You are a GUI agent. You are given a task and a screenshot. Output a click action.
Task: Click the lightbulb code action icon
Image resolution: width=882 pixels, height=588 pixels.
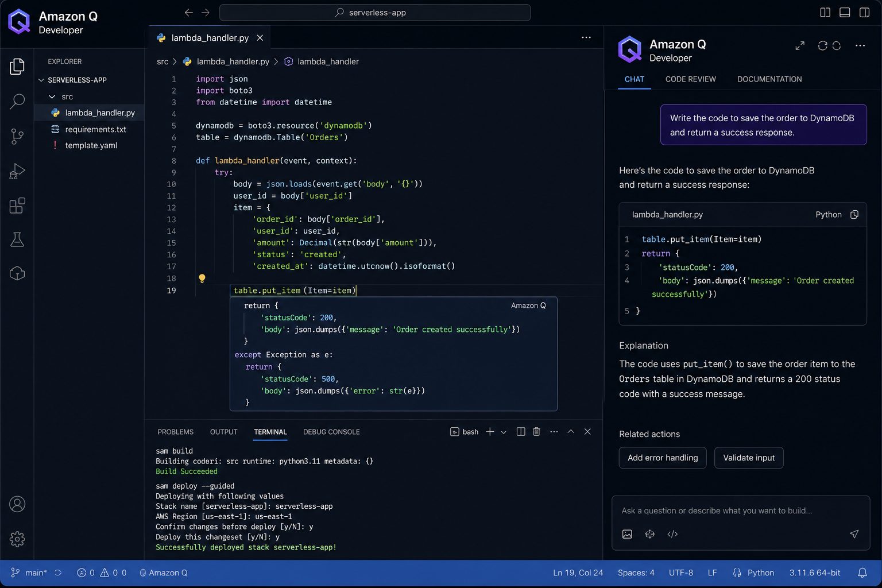coord(202,278)
